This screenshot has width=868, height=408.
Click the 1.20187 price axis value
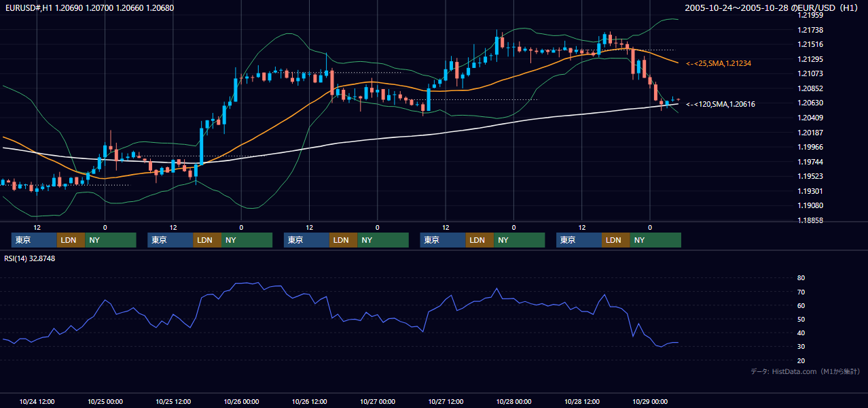point(811,133)
